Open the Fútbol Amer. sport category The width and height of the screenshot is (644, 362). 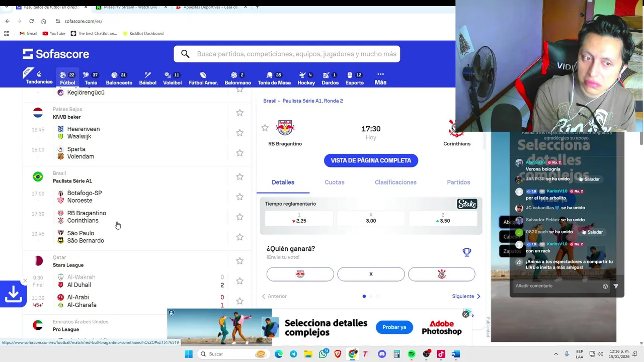tap(203, 78)
